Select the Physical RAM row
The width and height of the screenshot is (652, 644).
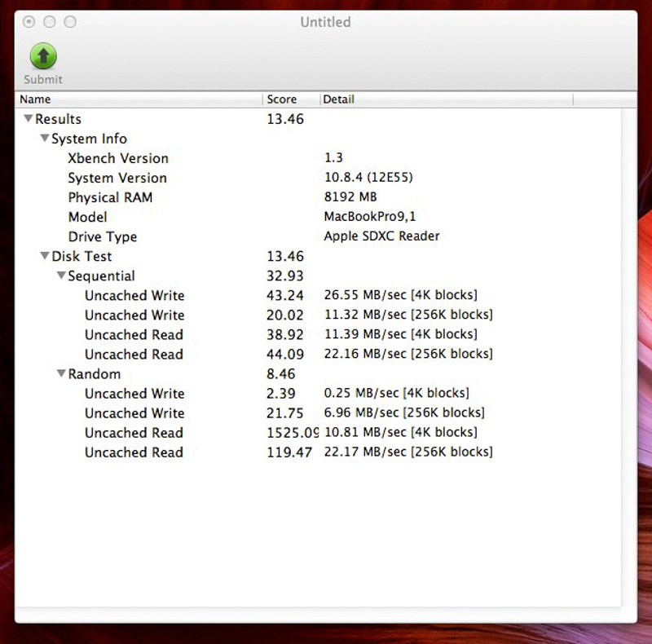[110, 197]
